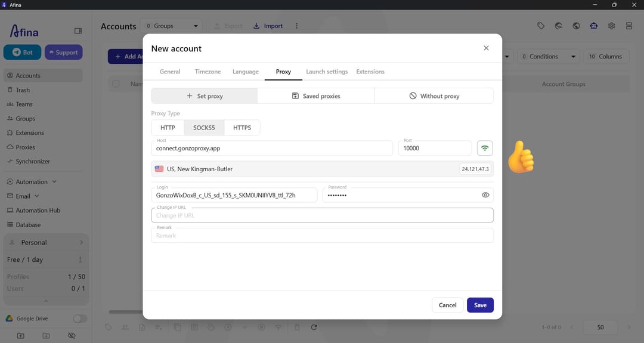Screen dimensions: 644x343
Task: Click the Remark field
Action: [x=323, y=236]
